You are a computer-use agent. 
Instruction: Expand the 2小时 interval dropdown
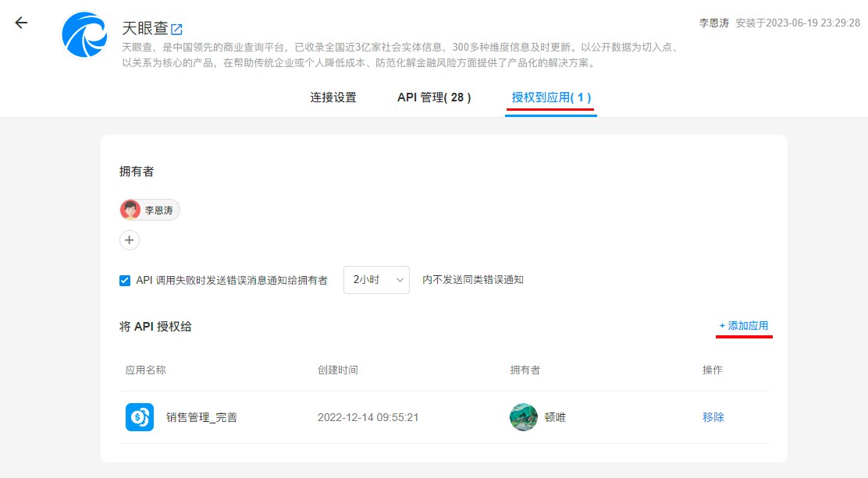point(376,280)
